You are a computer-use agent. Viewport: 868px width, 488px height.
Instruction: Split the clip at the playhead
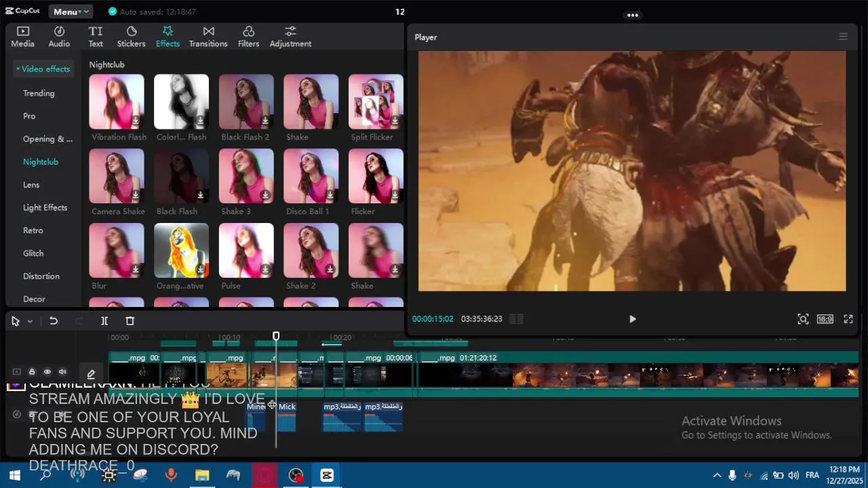(104, 321)
